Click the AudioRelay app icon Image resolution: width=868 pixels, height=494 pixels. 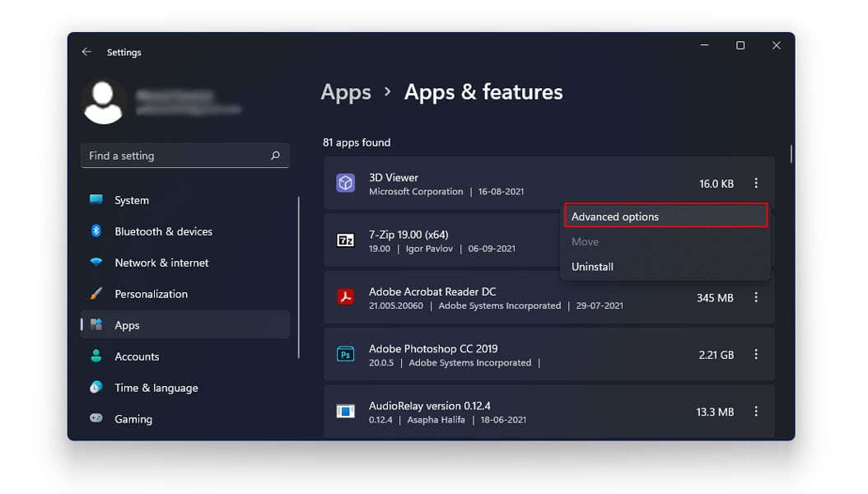pyautogui.click(x=345, y=411)
